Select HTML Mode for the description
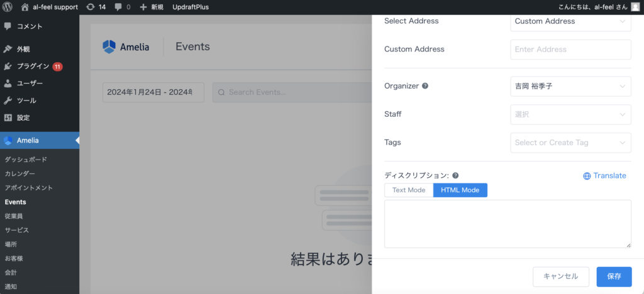This screenshot has height=294, width=644. [x=460, y=190]
